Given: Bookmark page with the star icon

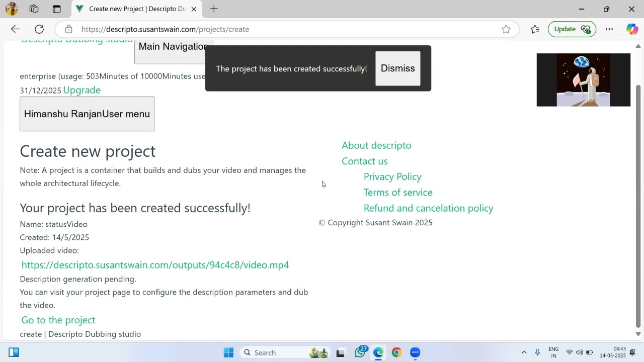Looking at the screenshot, I should pos(506,29).
